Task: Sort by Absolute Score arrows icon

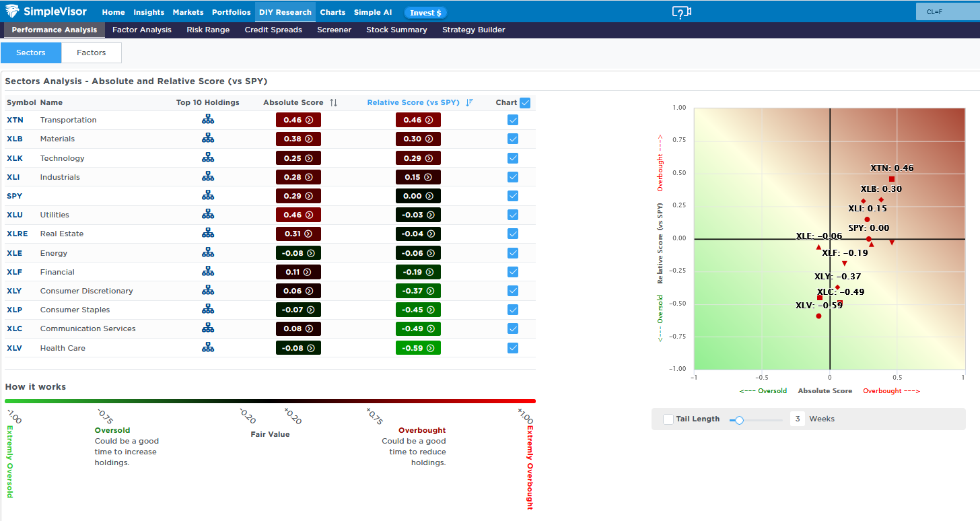Action: (333, 103)
